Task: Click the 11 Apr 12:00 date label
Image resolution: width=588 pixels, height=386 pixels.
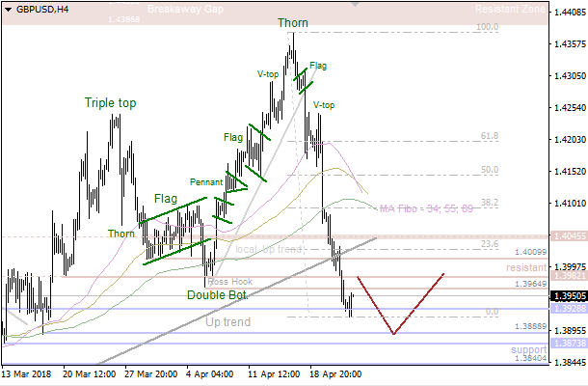Action: [272, 372]
